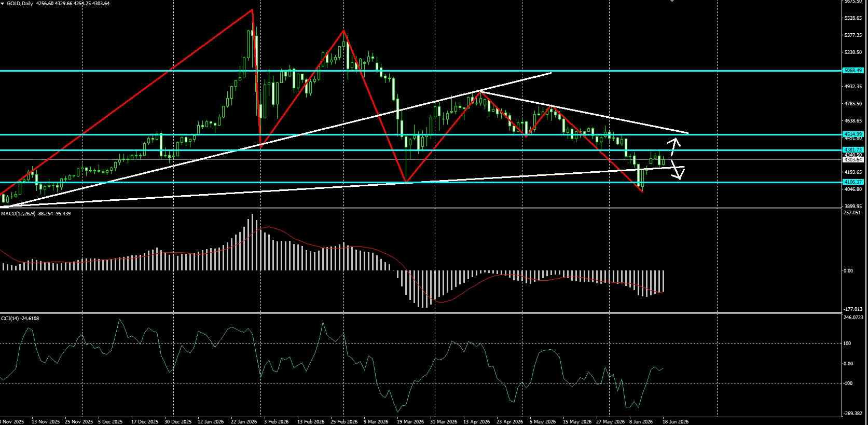Click the 5528.65 value on price axis
The image size is (868, 425).
click(853, 18)
